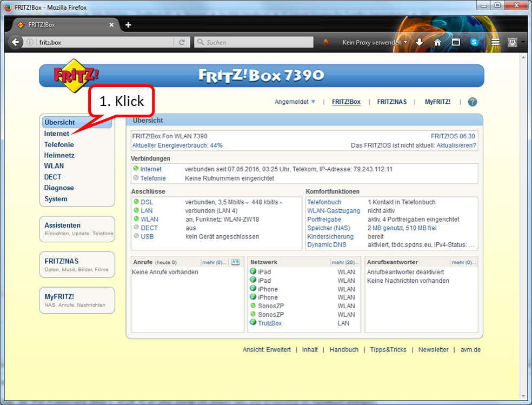Screen dimensions: 532x405
Task: Reload the page with the refresh icon
Action: [182, 42]
